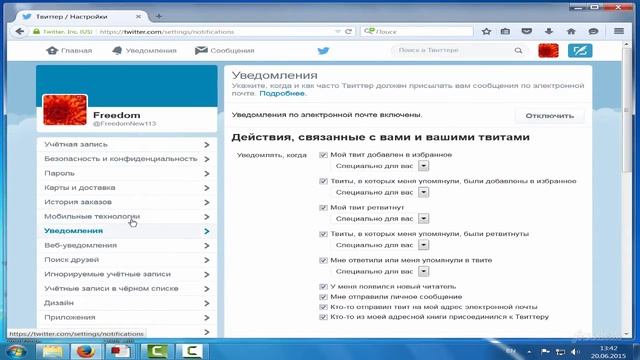
Task: Open Веб-уведомления settings
Action: pos(127,245)
